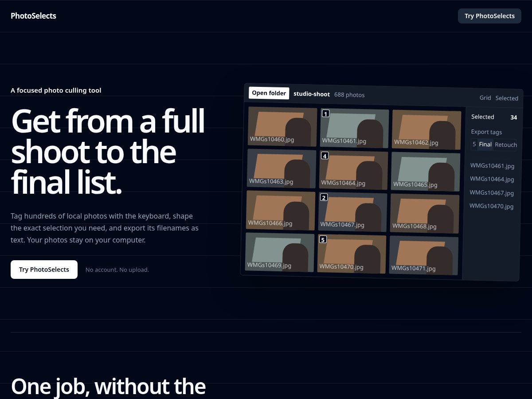Viewport: 532px width, 399px height.
Task: Open thumbnail WMGs10462.jpg
Action: [x=426, y=130]
